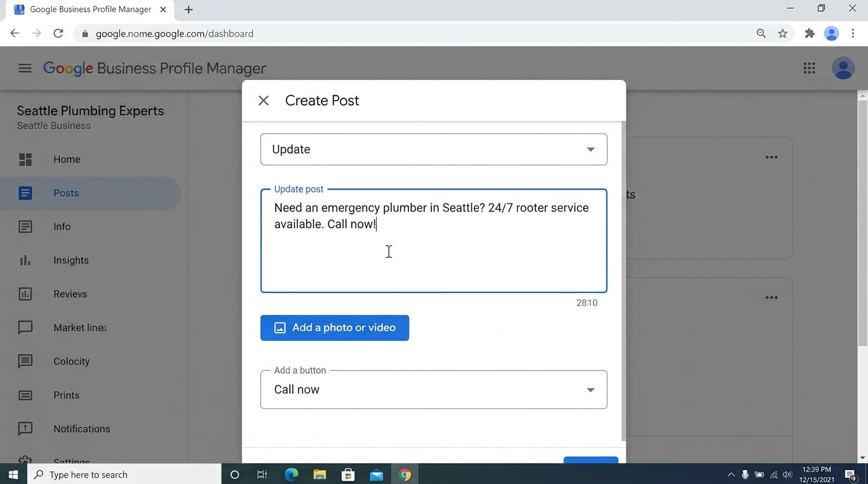Open Notifications in the sidebar

point(90,429)
